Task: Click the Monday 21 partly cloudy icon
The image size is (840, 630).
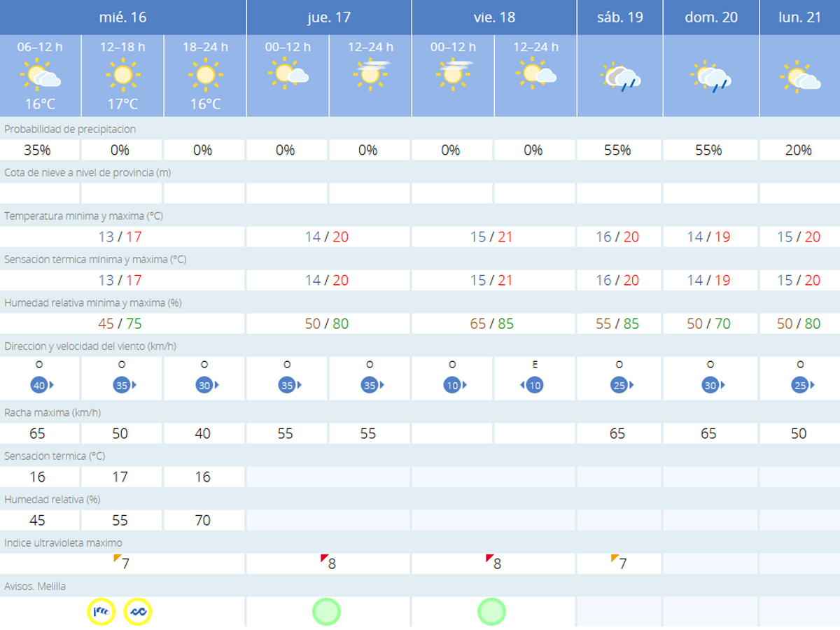Action: (800, 77)
